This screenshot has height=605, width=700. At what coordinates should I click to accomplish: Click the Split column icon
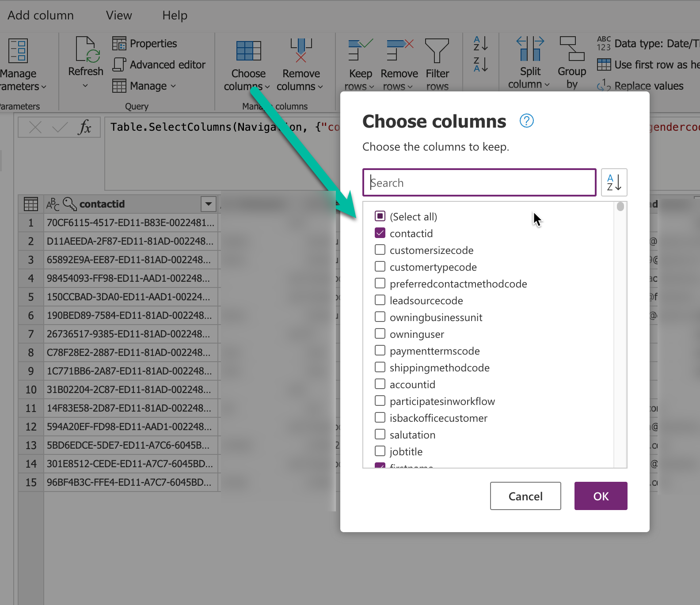(530, 49)
